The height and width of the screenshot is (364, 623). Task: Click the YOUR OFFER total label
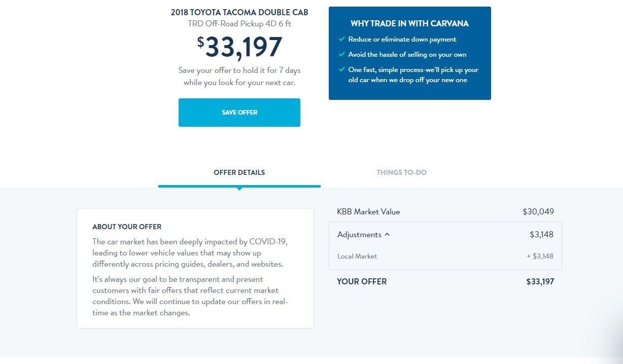tap(362, 281)
